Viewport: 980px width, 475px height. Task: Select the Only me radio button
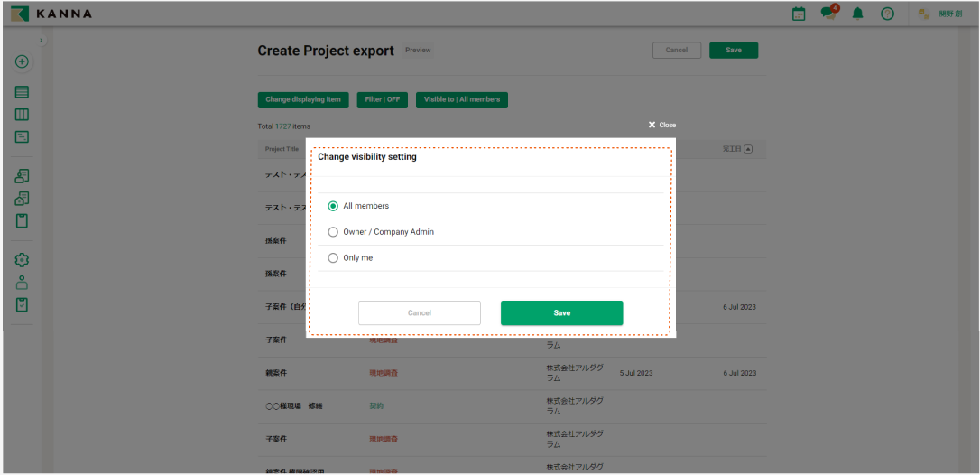point(333,258)
